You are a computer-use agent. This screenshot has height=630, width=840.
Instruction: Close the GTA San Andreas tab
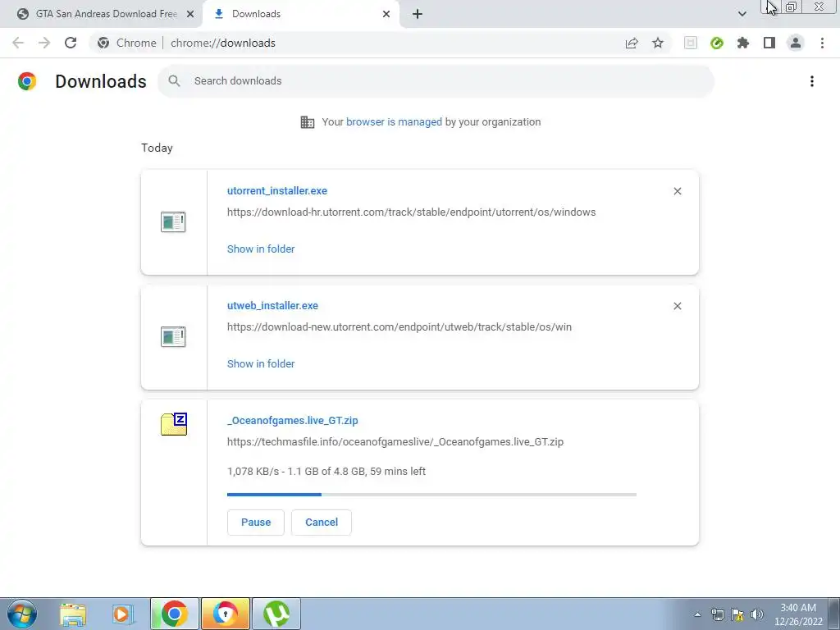coord(190,14)
